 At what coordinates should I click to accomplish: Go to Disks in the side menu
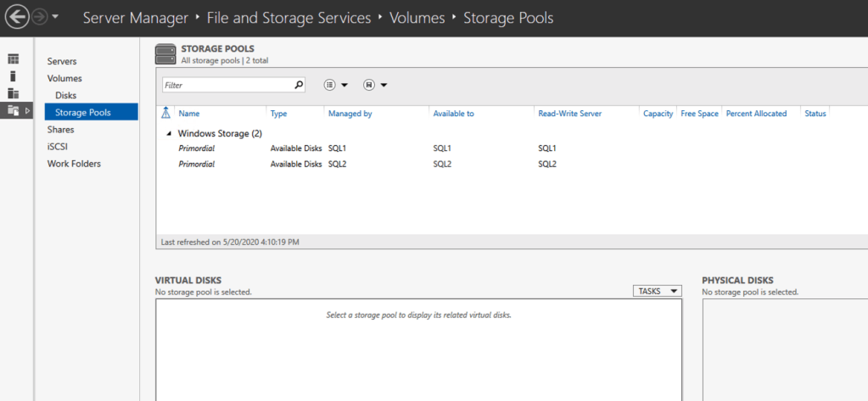(65, 95)
